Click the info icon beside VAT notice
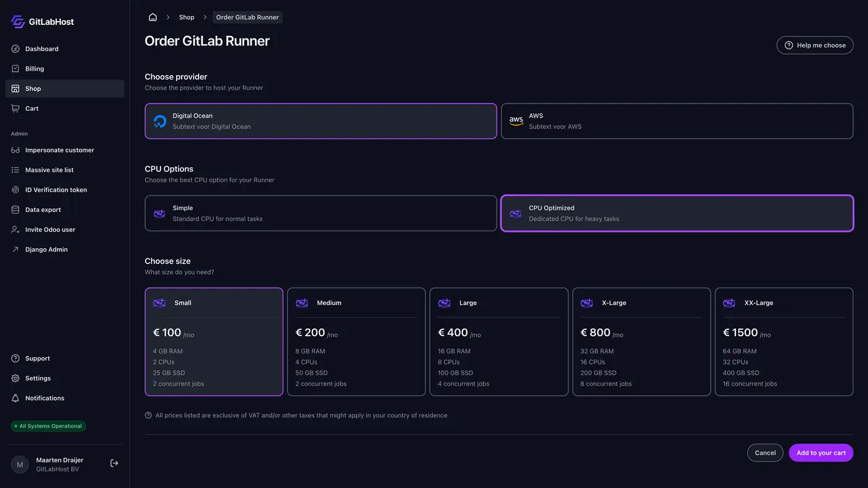This screenshot has height=488, width=868. [x=148, y=415]
